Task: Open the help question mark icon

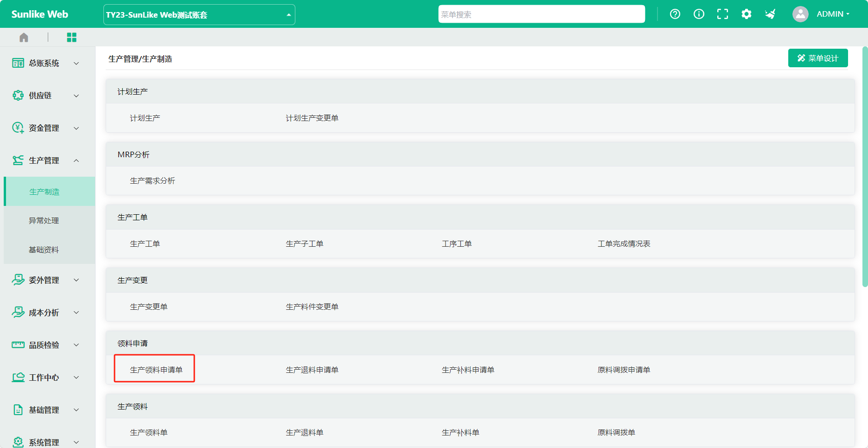Action: tap(675, 14)
